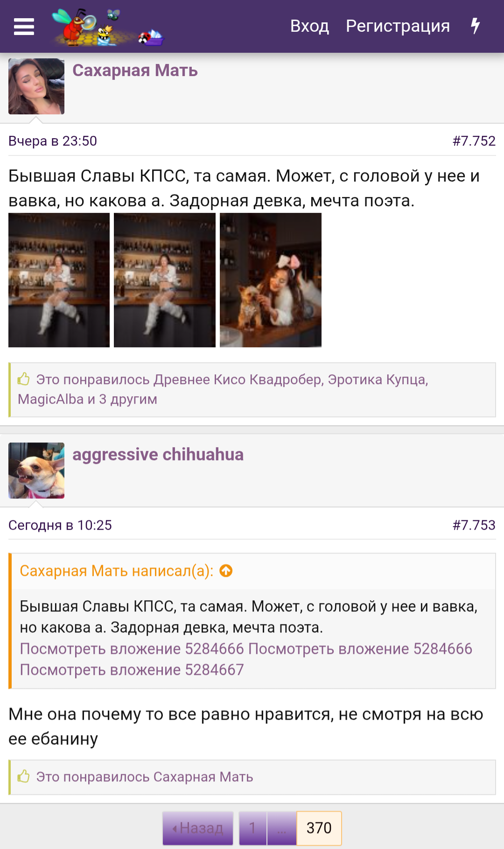Viewport: 504px width, 849px height.
Task: Open post permalink #7.752
Action: click(x=474, y=141)
